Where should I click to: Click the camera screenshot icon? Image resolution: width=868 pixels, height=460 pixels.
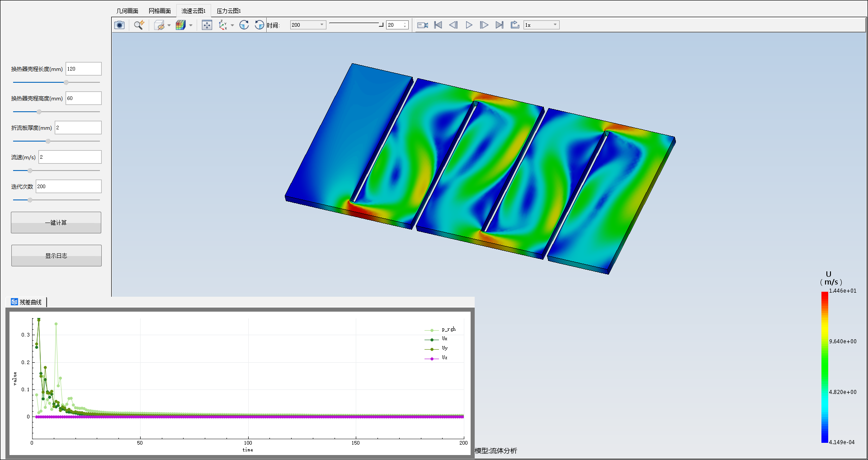point(119,25)
